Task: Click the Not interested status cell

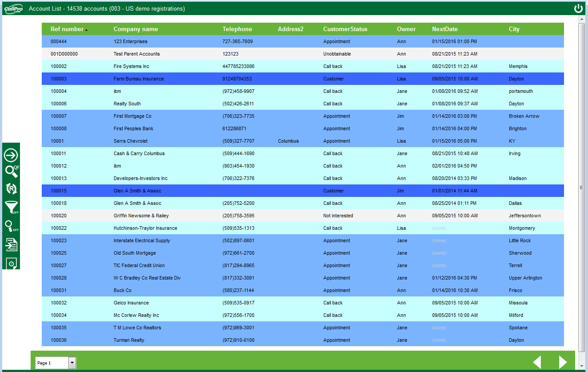Action: tap(338, 216)
